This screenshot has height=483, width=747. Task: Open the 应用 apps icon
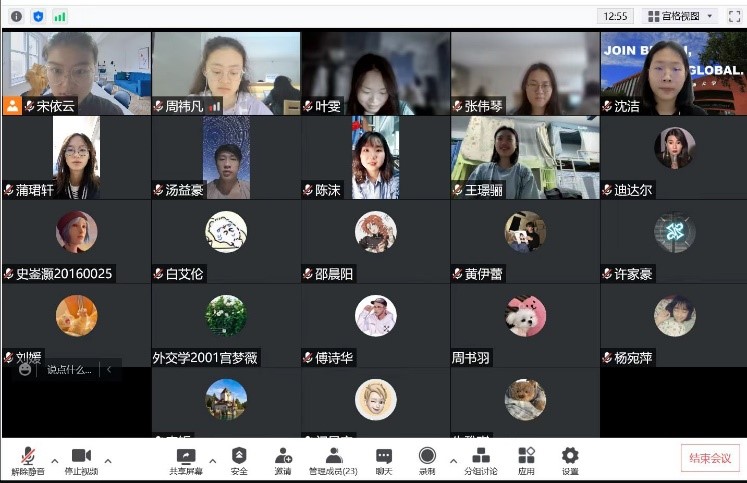(x=526, y=459)
